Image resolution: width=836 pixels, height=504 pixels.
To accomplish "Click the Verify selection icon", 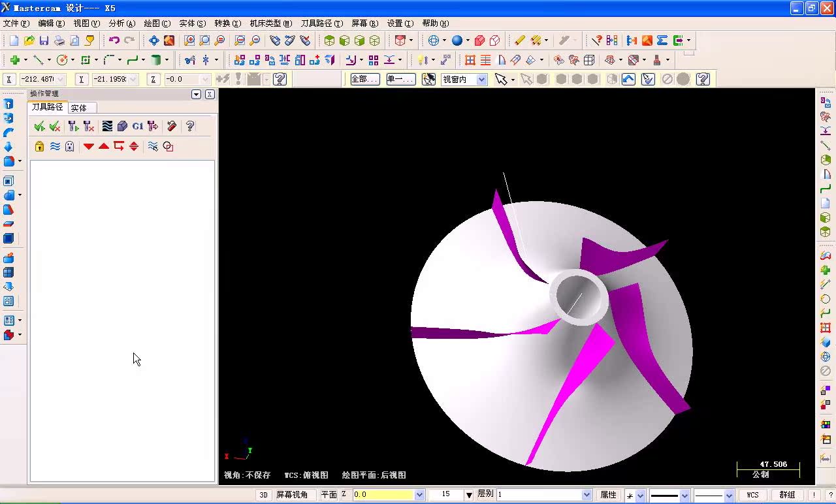I will click(648, 79).
